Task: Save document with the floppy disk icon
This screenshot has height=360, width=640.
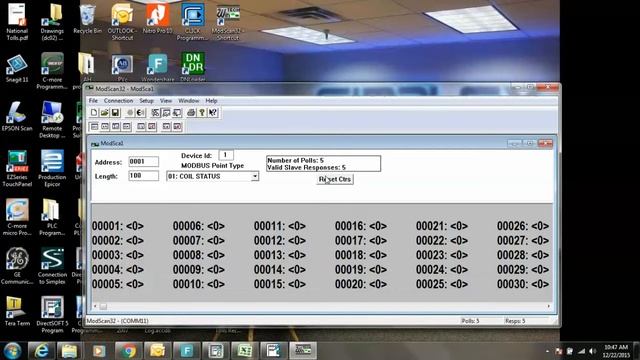Action: [115, 113]
